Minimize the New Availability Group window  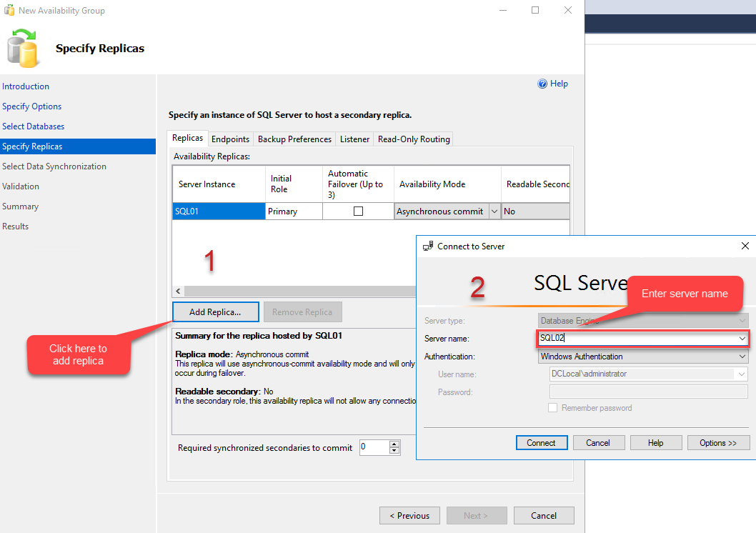[503, 10]
